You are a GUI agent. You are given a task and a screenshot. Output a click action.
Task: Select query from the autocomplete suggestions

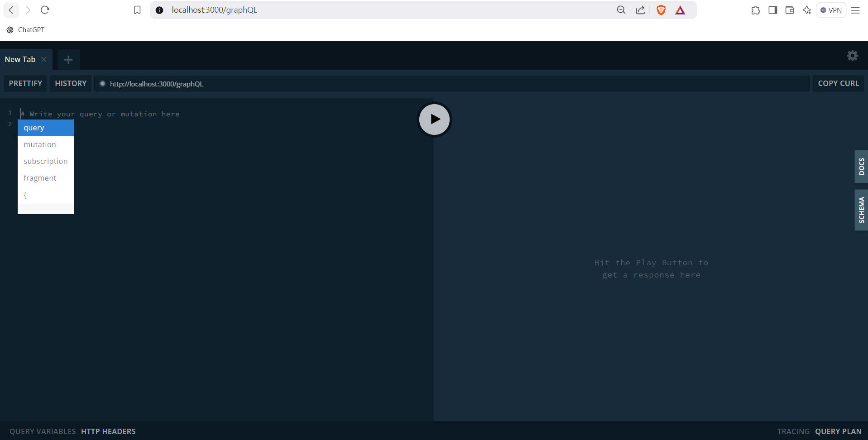[x=34, y=128]
